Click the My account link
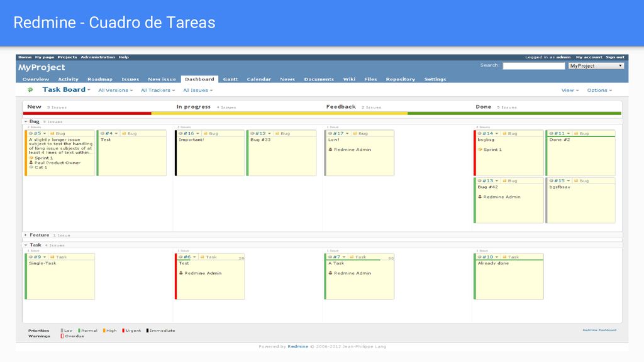644x362 pixels. point(589,57)
